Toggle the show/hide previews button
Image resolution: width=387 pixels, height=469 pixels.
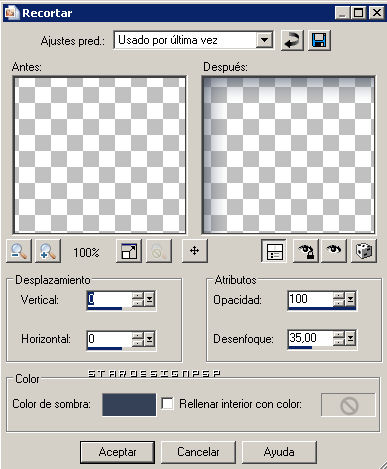274,251
